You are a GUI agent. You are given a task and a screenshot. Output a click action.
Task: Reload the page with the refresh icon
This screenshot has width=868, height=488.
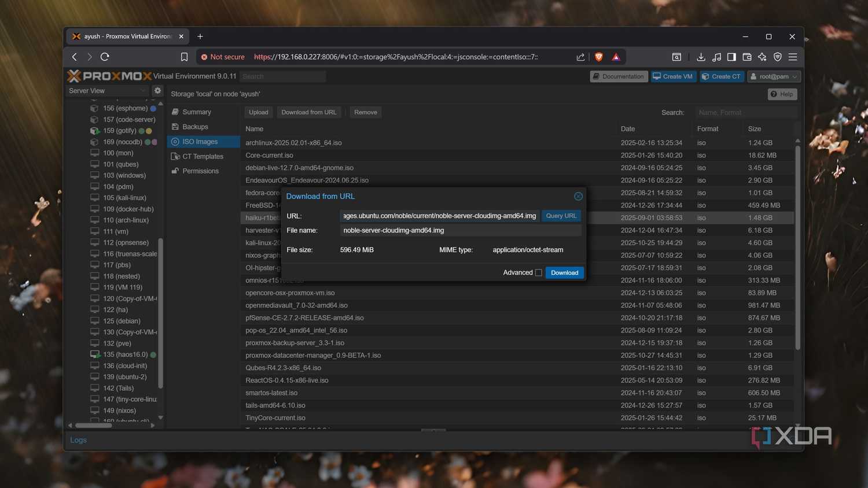click(x=105, y=57)
